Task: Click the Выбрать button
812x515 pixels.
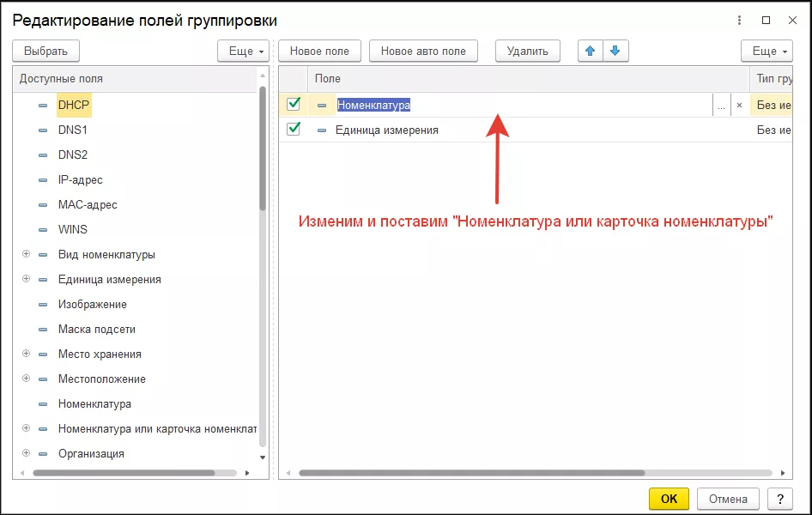Action: coord(46,51)
